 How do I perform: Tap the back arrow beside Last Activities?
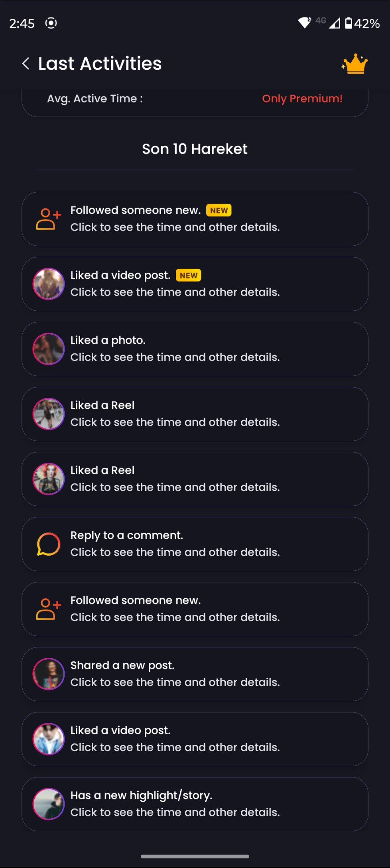26,63
